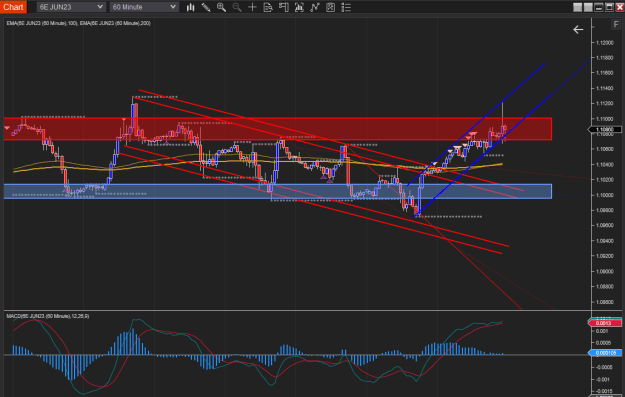Maximize the chart window
Viewport: 625px width, 397px height.
(x=609, y=7)
